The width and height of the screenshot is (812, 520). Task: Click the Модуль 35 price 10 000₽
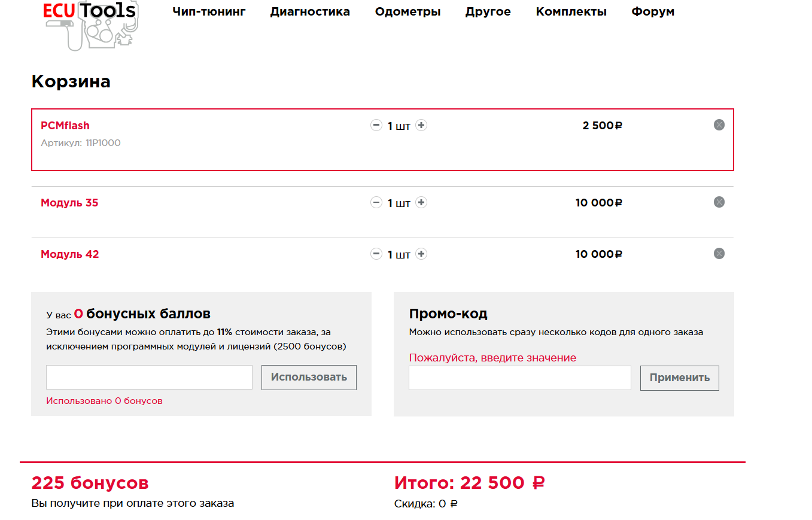(599, 203)
